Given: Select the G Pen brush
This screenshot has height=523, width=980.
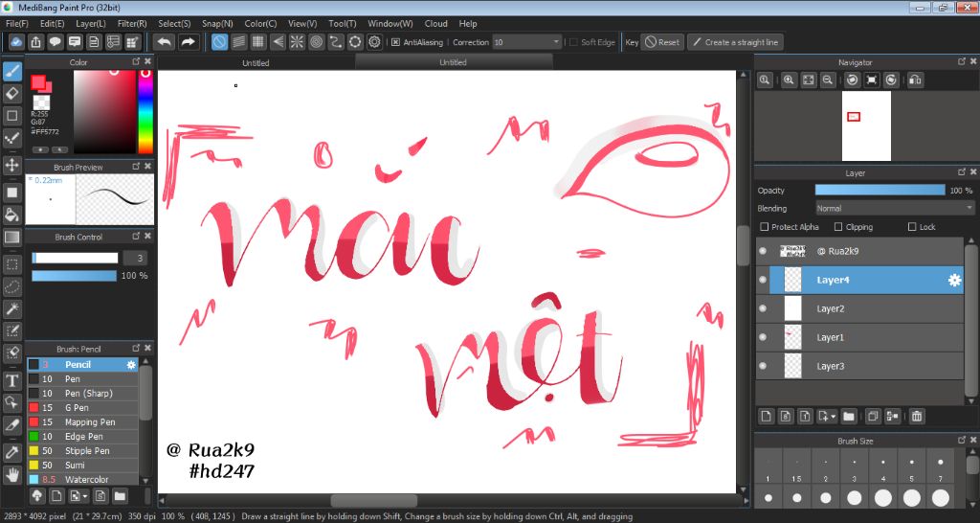Looking at the screenshot, I should (x=82, y=407).
